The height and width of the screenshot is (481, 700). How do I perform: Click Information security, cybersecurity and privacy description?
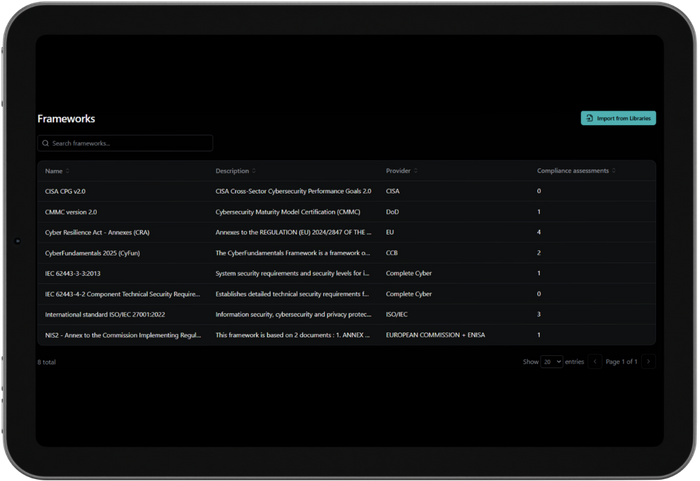293,314
